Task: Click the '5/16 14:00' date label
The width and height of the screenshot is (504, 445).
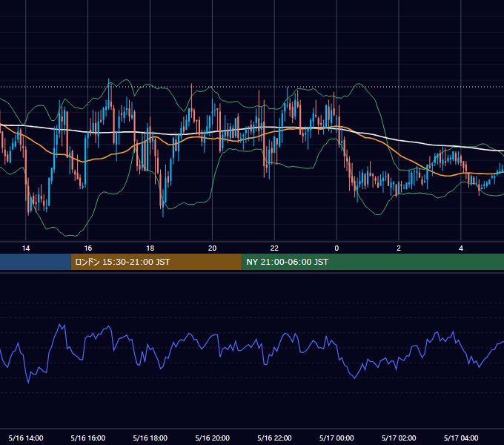Action: point(26,438)
